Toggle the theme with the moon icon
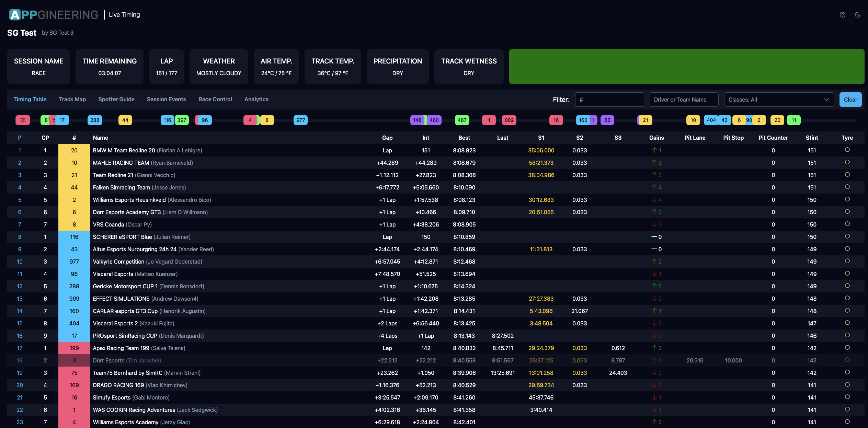Viewport: 868px width, 428px height. (x=857, y=15)
